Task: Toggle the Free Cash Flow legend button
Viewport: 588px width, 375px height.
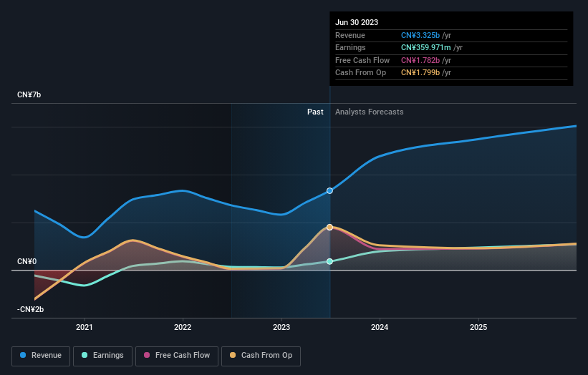Action: tap(177, 356)
